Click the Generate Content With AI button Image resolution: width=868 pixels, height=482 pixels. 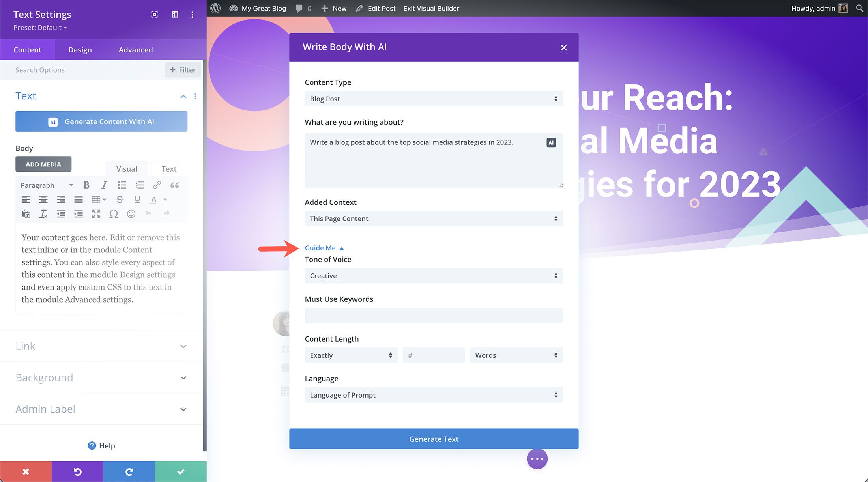point(101,121)
